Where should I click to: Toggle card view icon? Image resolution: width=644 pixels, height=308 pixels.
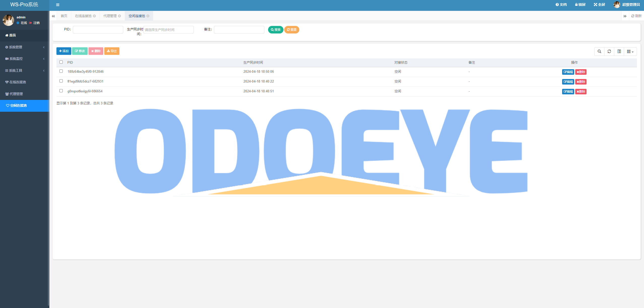point(619,52)
